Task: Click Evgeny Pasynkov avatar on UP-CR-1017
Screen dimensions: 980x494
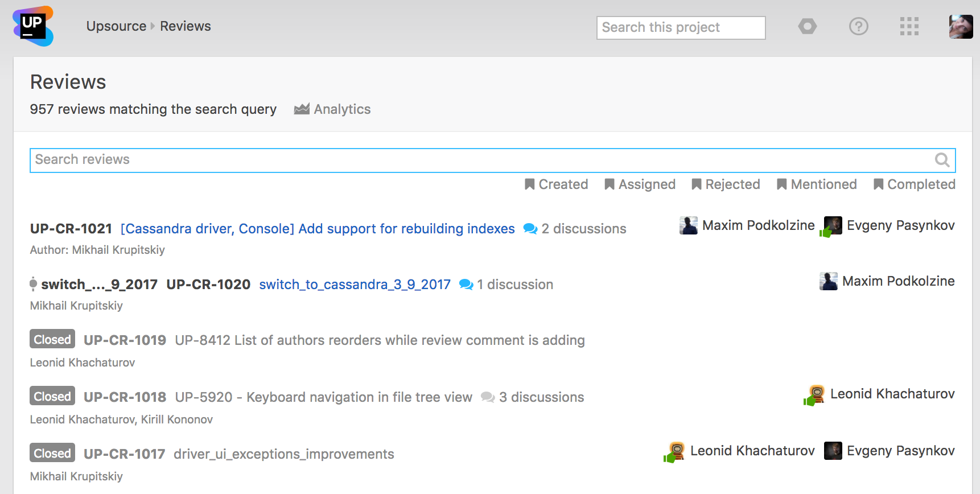Action: tap(833, 451)
